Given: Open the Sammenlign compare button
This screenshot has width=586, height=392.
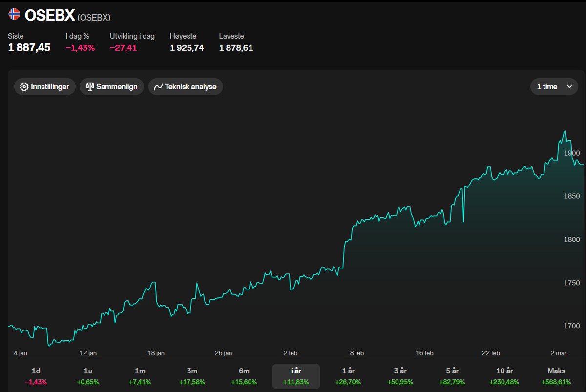Looking at the screenshot, I should (112, 87).
